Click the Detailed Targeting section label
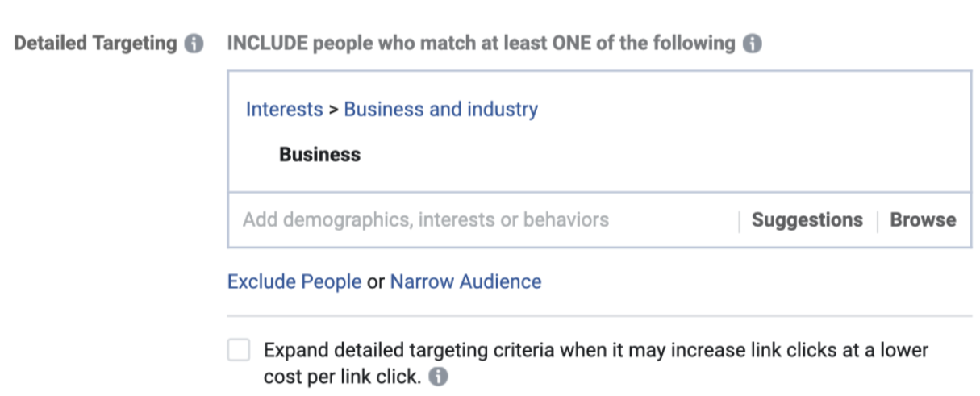This screenshot has height=396, width=980. click(95, 44)
